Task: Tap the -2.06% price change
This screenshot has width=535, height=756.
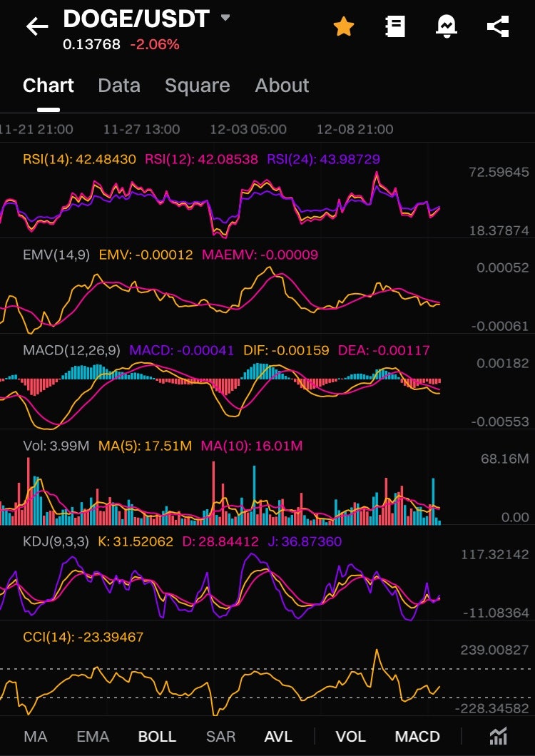Action: pos(155,45)
